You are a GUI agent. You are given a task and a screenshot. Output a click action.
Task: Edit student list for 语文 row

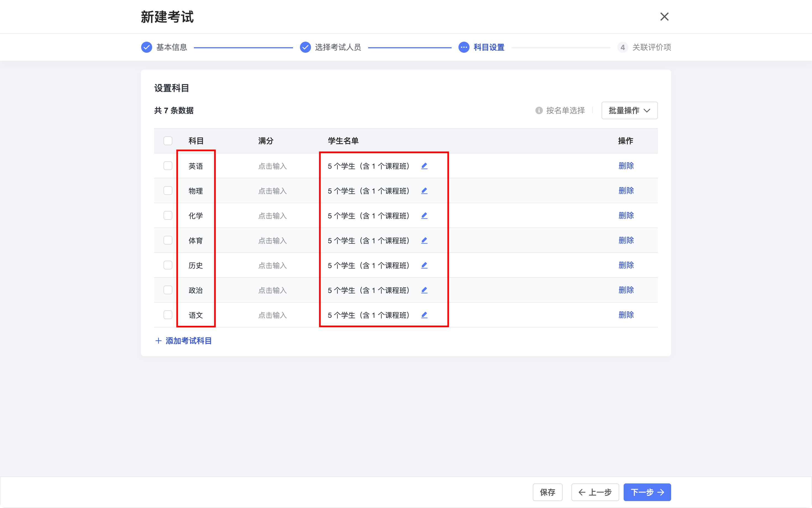424,315
